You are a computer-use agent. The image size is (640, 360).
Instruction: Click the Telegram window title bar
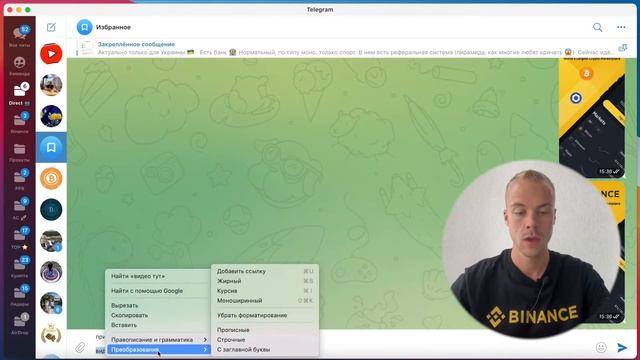(x=320, y=9)
